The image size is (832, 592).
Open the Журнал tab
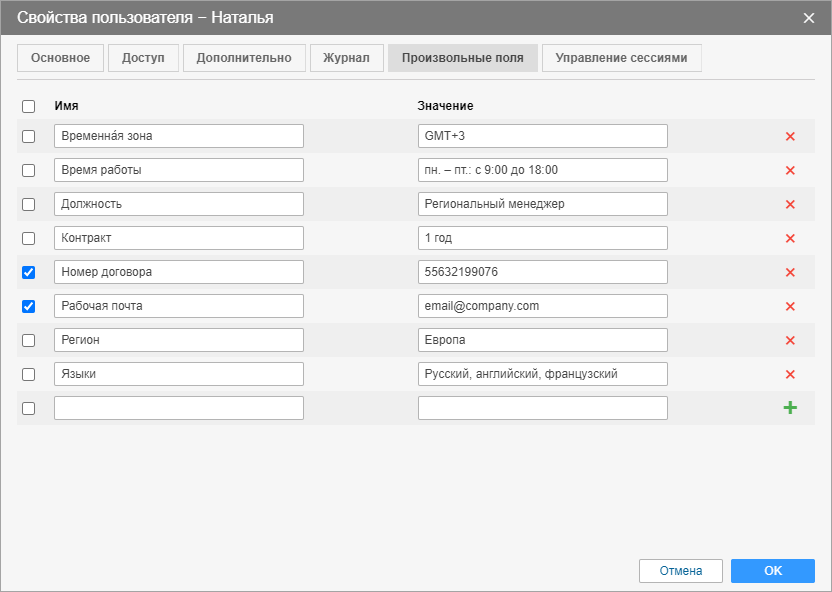pos(346,58)
